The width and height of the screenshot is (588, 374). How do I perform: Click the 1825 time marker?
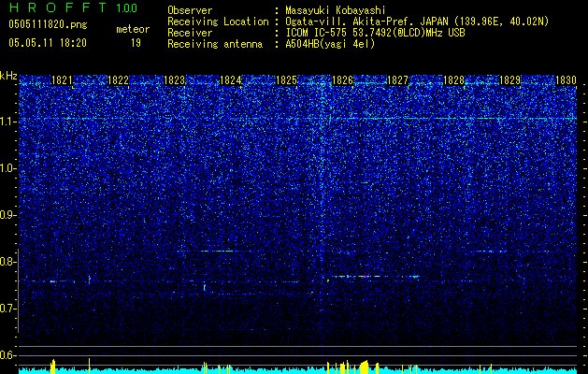286,80
